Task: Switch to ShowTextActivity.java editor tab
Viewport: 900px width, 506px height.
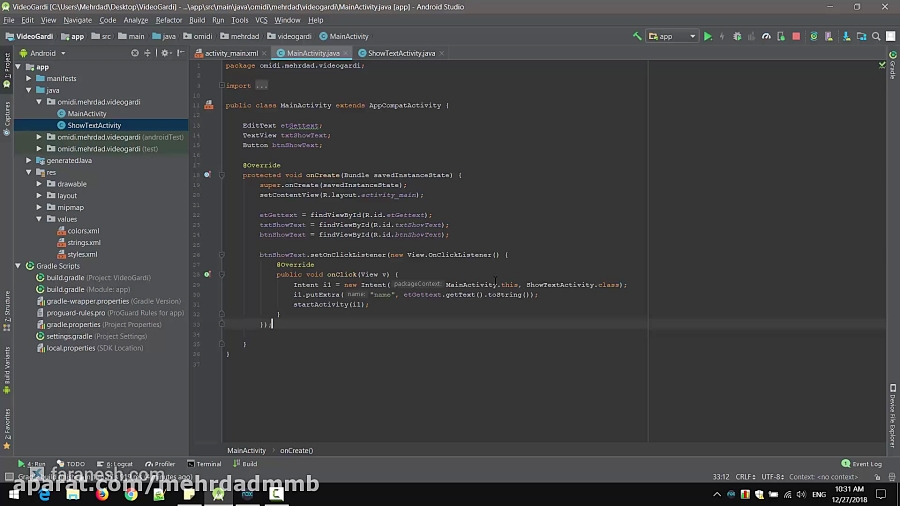Action: [398, 53]
